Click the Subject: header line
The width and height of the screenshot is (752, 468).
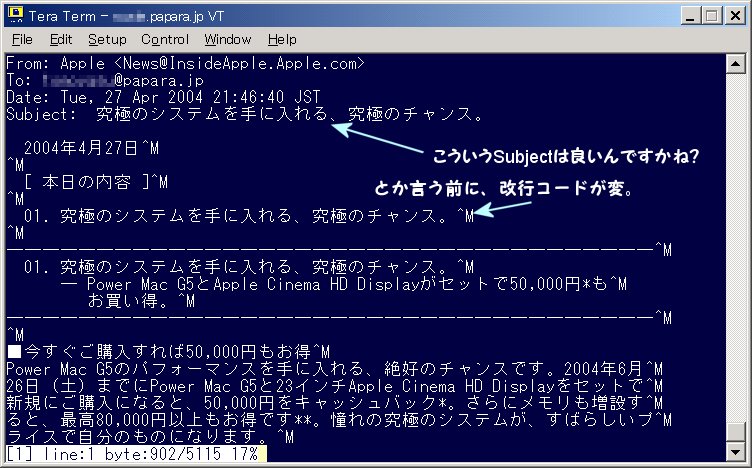click(245, 114)
